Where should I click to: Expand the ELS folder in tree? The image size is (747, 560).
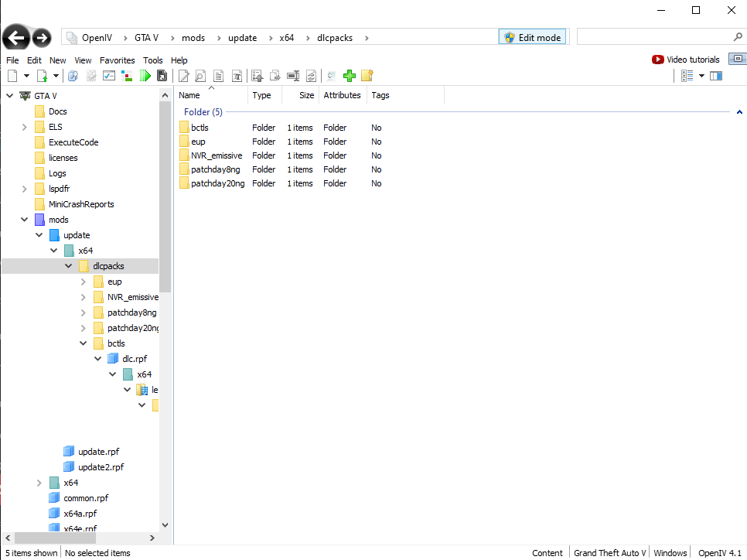[x=24, y=127]
